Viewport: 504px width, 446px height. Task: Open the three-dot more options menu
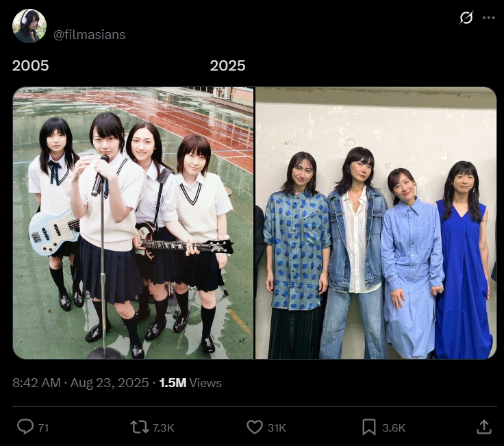coord(488,18)
